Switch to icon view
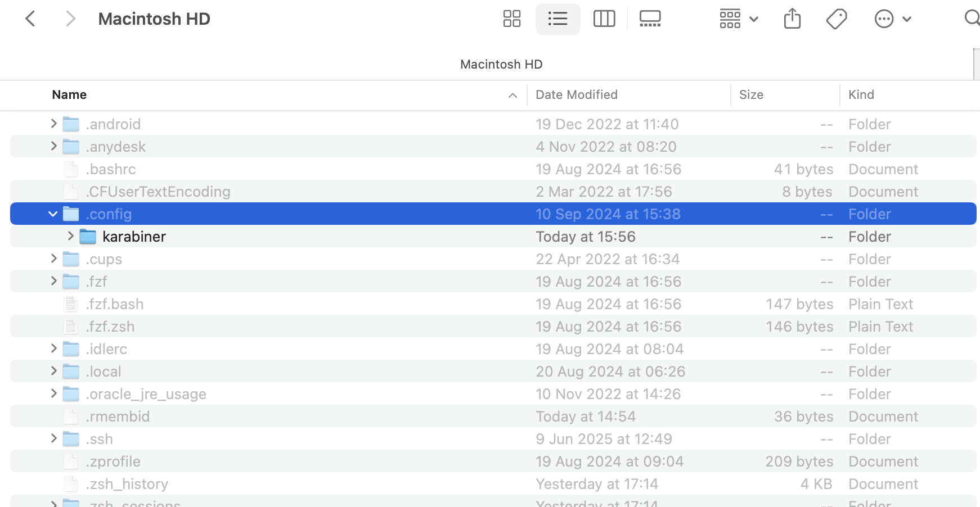Screen dimensions: 980x507 point(511,19)
